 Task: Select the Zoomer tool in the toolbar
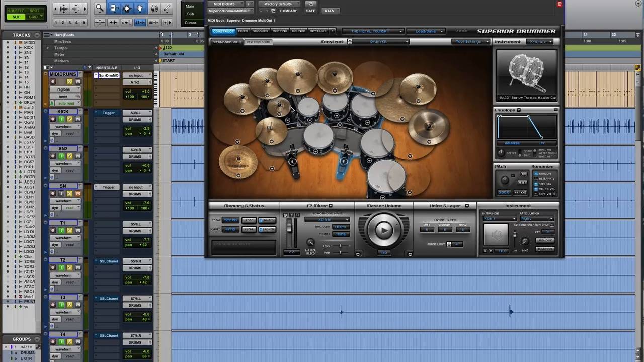[x=100, y=8]
